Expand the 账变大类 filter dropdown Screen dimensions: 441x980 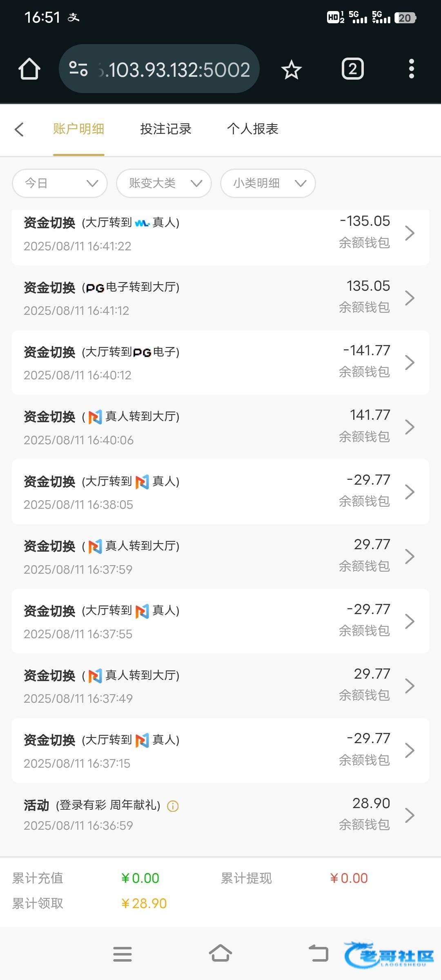point(164,183)
